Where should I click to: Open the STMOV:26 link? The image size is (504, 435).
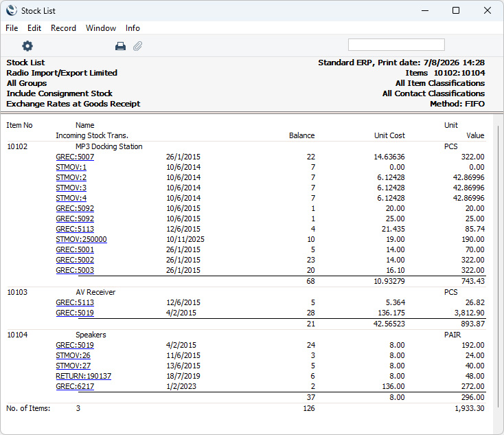[73, 355]
